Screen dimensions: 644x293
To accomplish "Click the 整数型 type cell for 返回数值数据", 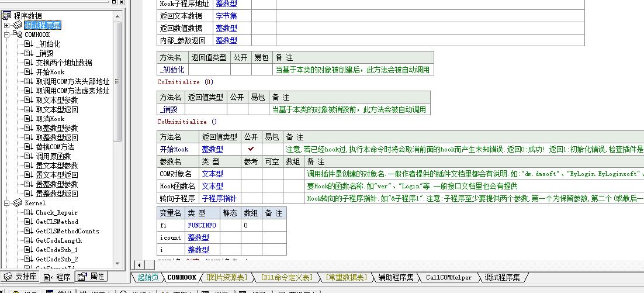I will (x=232, y=28).
